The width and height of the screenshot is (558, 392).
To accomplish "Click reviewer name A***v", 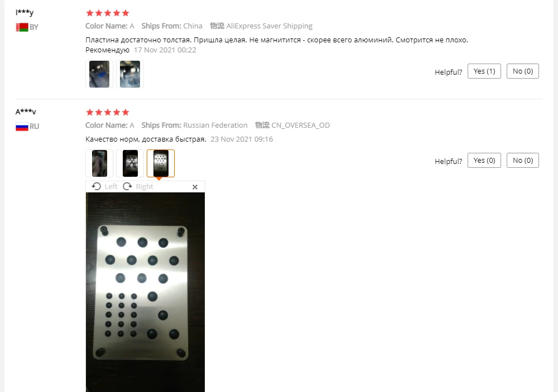I will coord(26,112).
